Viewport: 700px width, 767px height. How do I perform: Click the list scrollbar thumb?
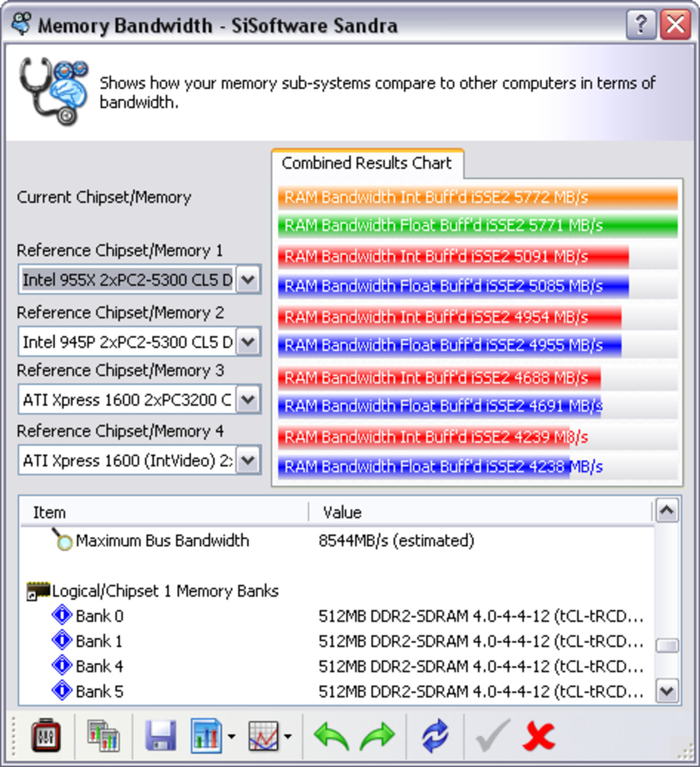tap(667, 646)
